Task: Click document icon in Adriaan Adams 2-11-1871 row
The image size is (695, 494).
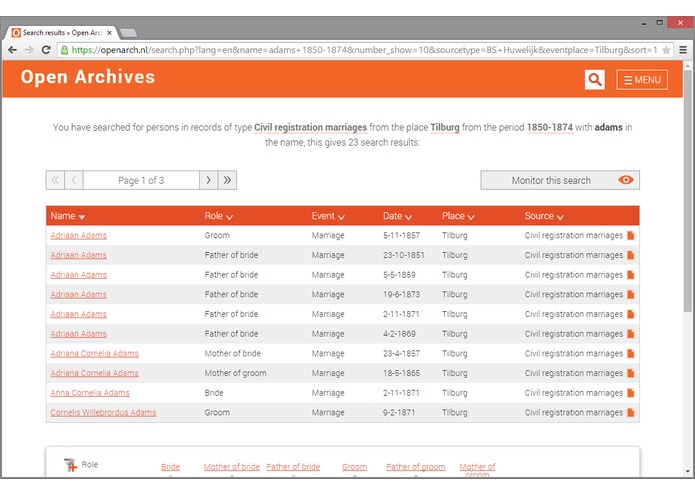Action: click(x=631, y=314)
